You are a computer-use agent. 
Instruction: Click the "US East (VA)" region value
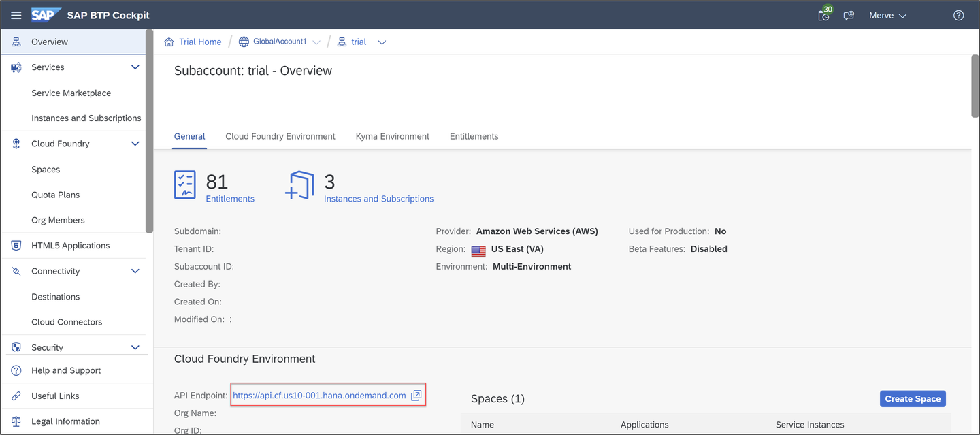(x=517, y=249)
